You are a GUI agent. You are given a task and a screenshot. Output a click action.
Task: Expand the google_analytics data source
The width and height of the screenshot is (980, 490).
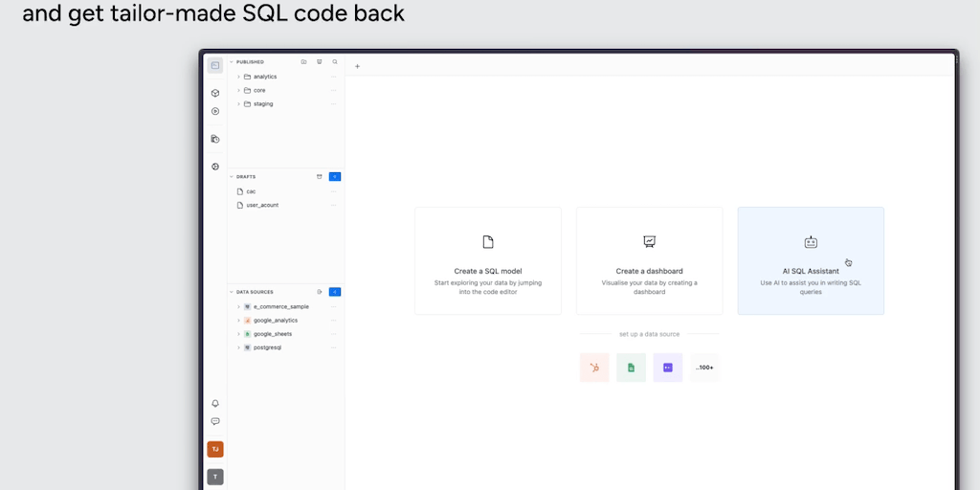(x=238, y=321)
